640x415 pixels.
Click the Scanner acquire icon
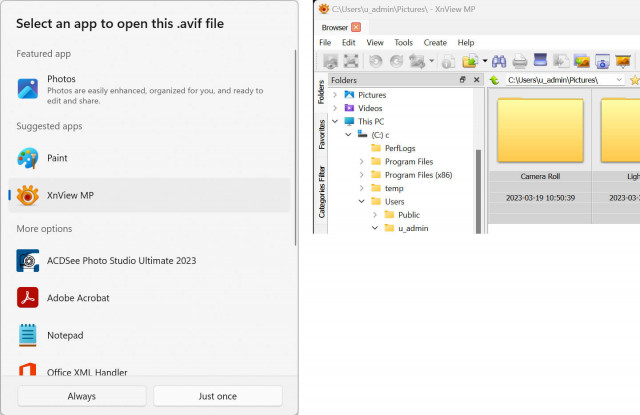point(540,60)
